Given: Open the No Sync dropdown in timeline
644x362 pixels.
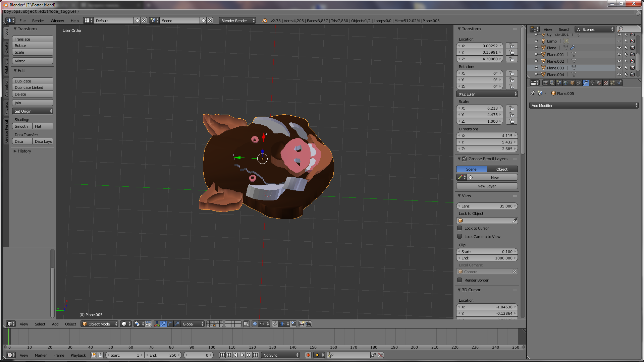Looking at the screenshot, I should [x=280, y=355].
